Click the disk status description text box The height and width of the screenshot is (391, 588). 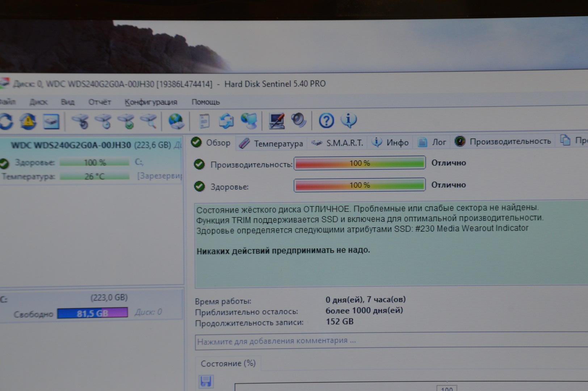[x=391, y=244]
